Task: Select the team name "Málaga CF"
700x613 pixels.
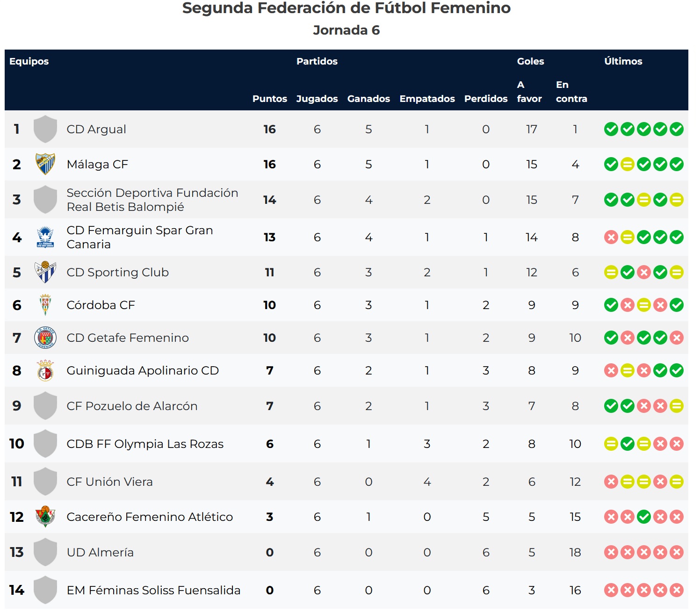Action: (97, 164)
